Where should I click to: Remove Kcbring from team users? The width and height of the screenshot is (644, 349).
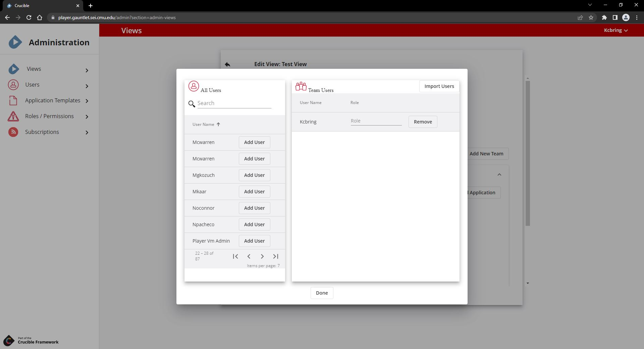423,122
